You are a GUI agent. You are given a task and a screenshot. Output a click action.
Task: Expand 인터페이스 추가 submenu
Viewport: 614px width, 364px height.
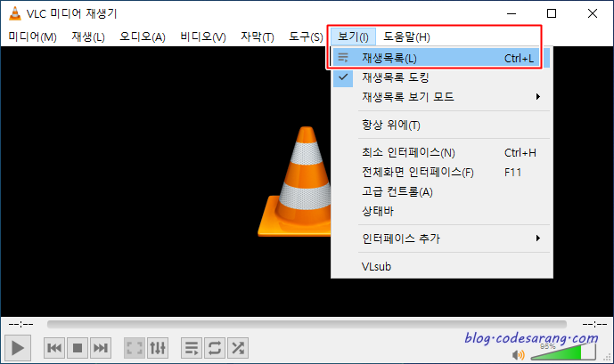[442, 239]
